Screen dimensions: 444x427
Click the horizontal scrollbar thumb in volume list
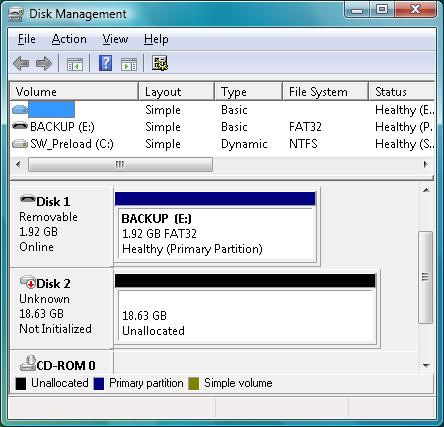120,164
